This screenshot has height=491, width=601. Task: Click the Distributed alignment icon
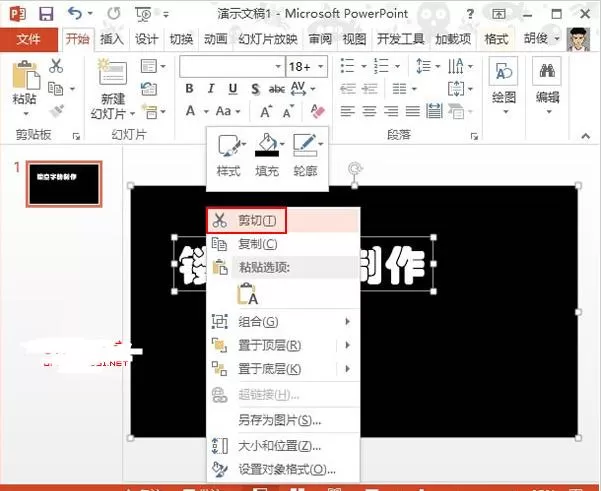pyautogui.click(x=434, y=111)
